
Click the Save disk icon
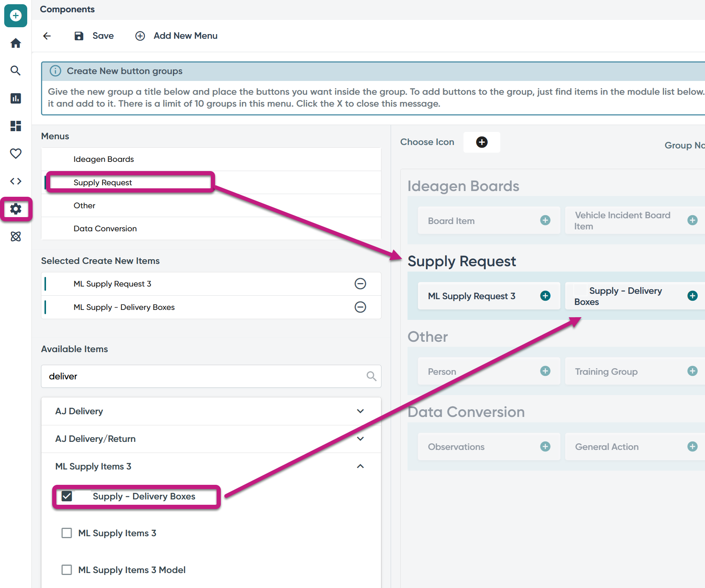pos(79,36)
